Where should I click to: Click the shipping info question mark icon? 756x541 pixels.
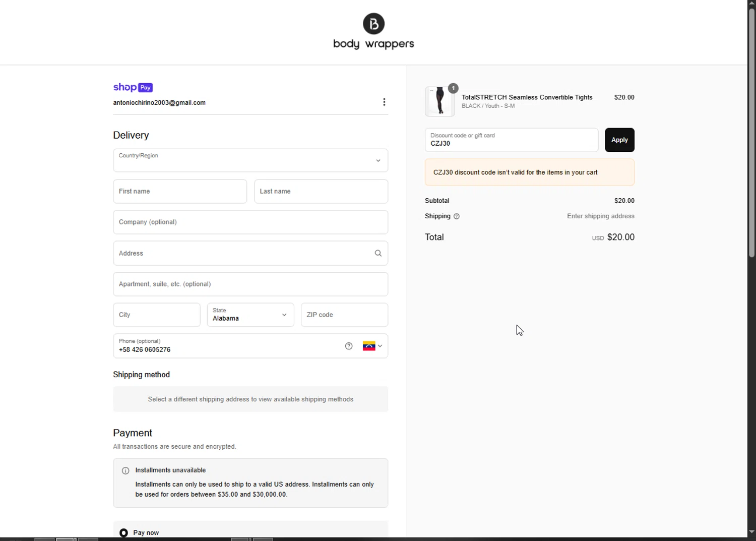coord(457,216)
